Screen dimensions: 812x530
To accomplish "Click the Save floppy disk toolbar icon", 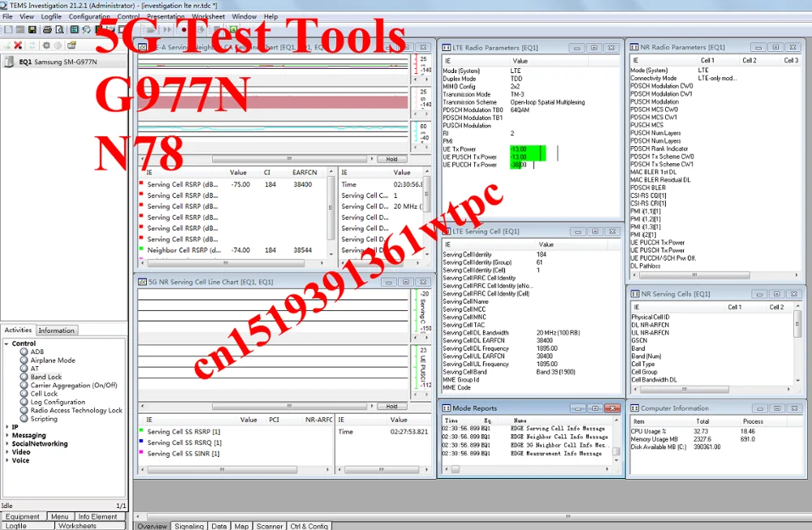I will pos(32,30).
